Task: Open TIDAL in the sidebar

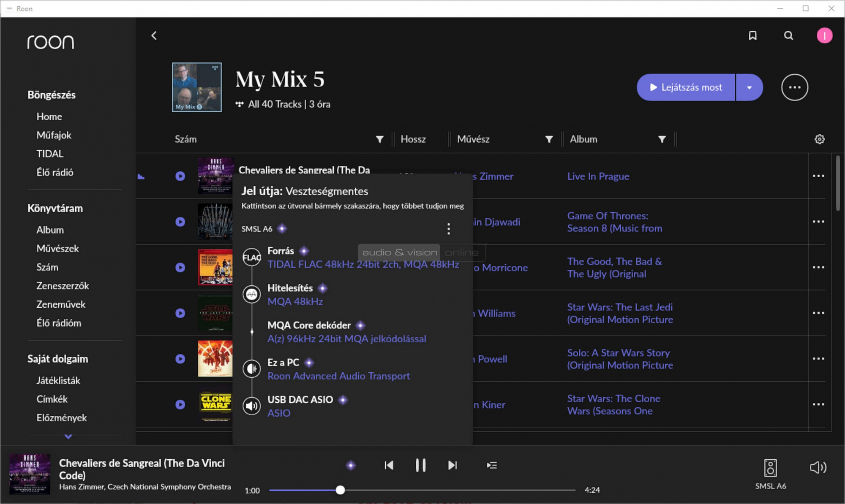Action: tap(50, 154)
